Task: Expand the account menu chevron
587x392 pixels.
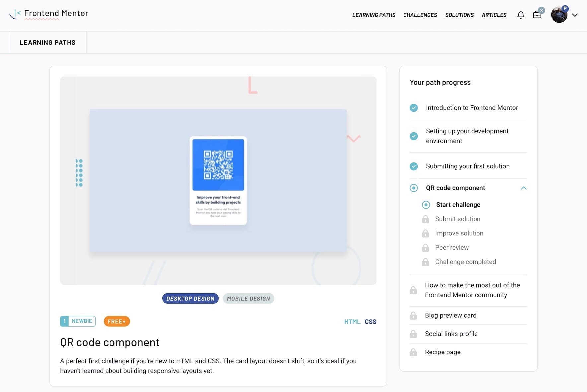Action: pos(575,15)
